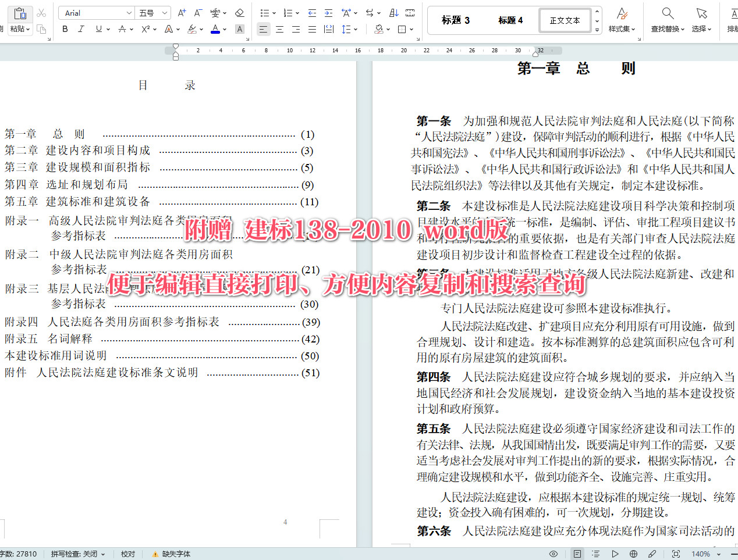
Task: Select the 正文文本 style
Action: [x=563, y=19]
